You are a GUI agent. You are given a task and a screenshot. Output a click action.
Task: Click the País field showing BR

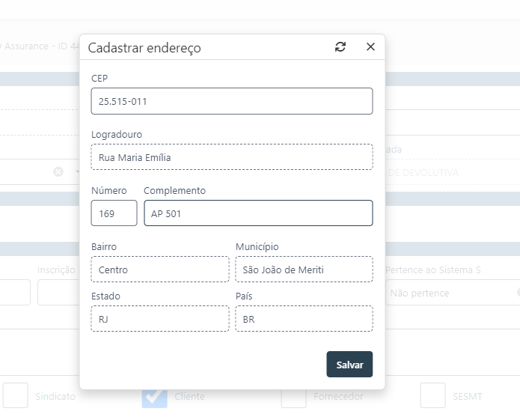(x=303, y=319)
